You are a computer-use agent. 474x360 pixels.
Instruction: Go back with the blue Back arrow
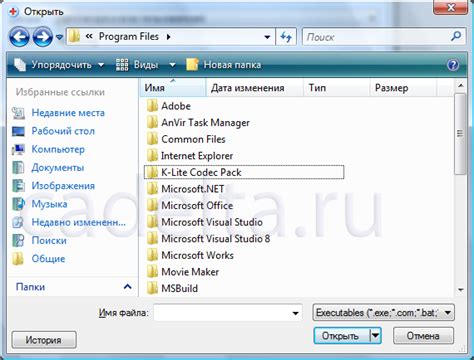point(19,37)
